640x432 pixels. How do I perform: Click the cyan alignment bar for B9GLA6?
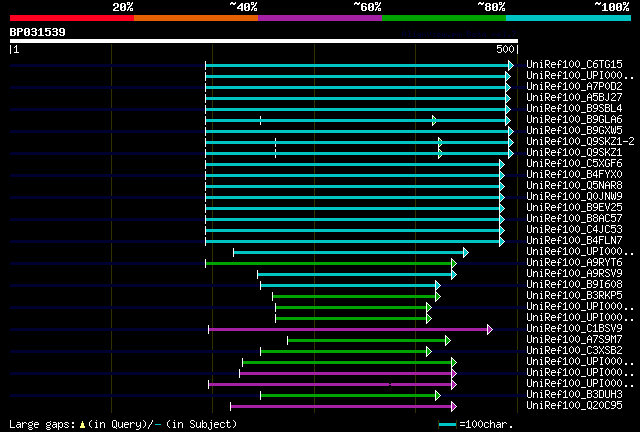[x=356, y=120]
